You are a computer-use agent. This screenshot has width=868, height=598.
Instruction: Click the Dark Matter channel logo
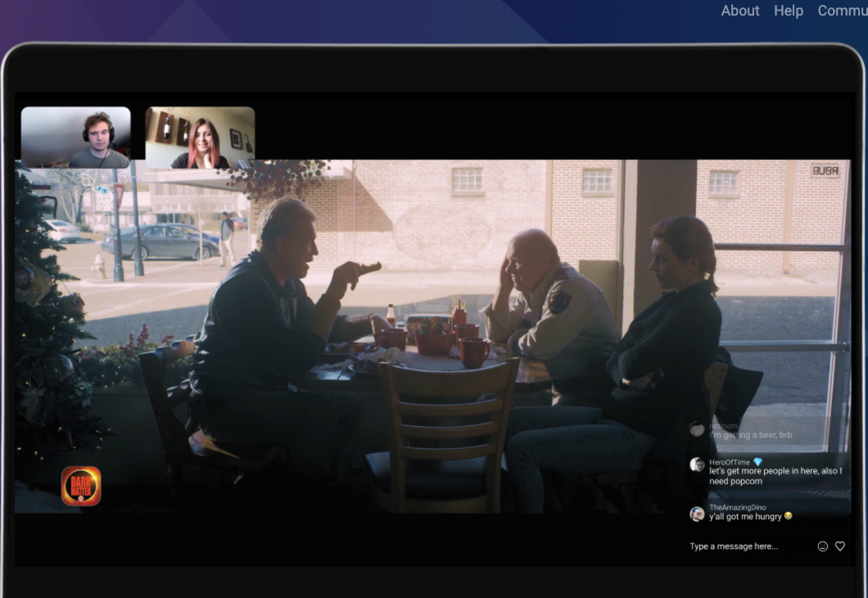click(81, 486)
